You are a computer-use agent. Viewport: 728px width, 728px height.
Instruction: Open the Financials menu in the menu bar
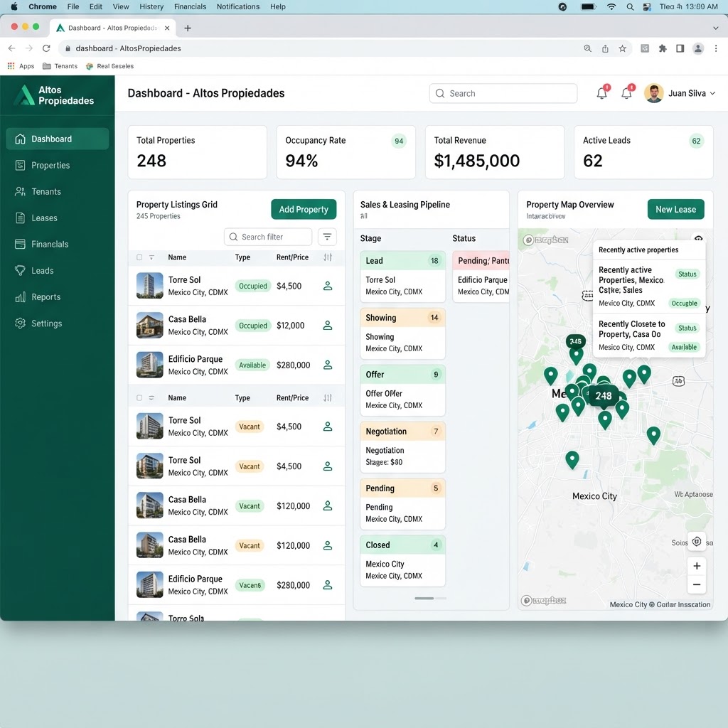[x=190, y=6]
